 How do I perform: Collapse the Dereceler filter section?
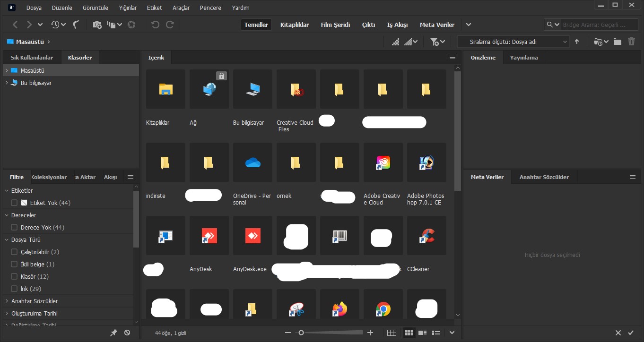[7, 215]
